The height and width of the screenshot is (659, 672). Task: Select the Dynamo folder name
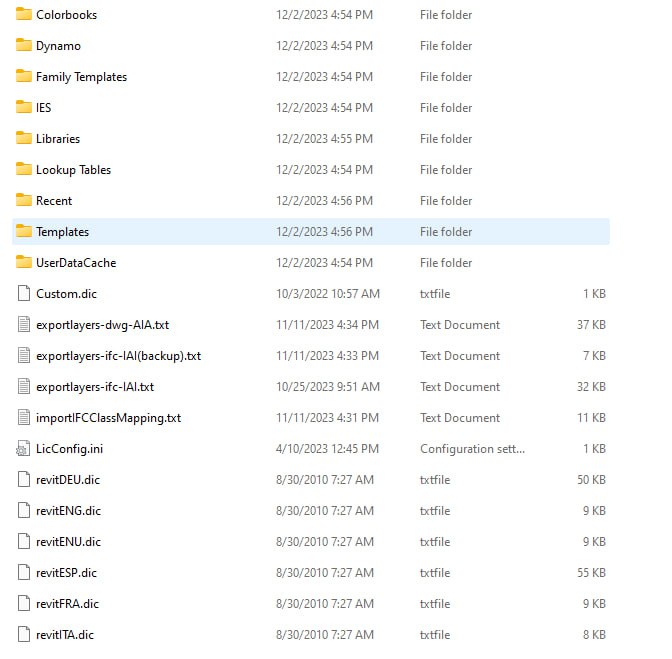click(x=58, y=46)
